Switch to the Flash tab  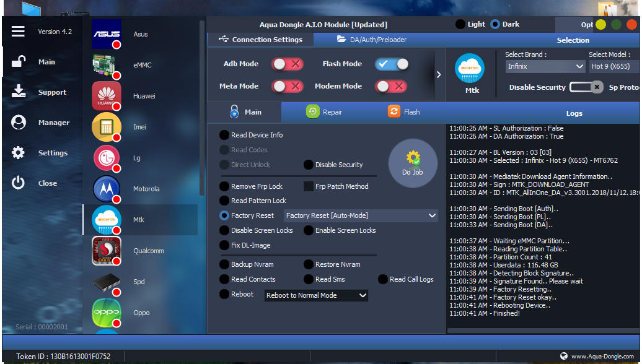403,111
